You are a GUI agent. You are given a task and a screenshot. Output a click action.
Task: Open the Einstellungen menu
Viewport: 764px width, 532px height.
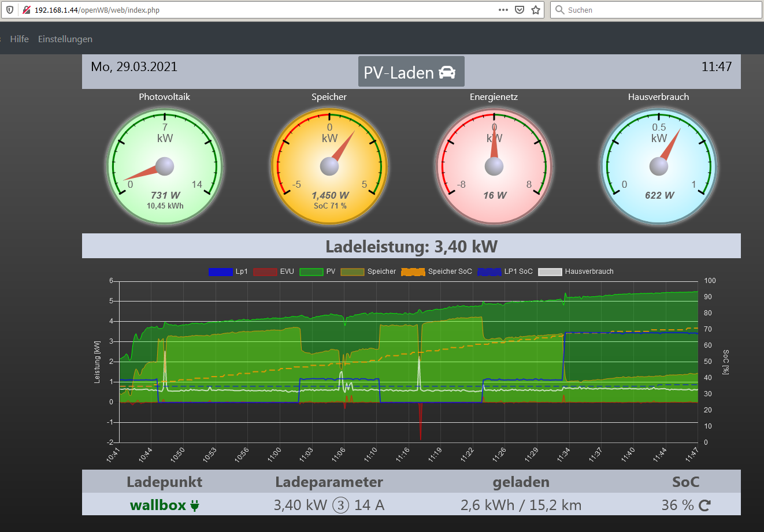click(x=65, y=39)
